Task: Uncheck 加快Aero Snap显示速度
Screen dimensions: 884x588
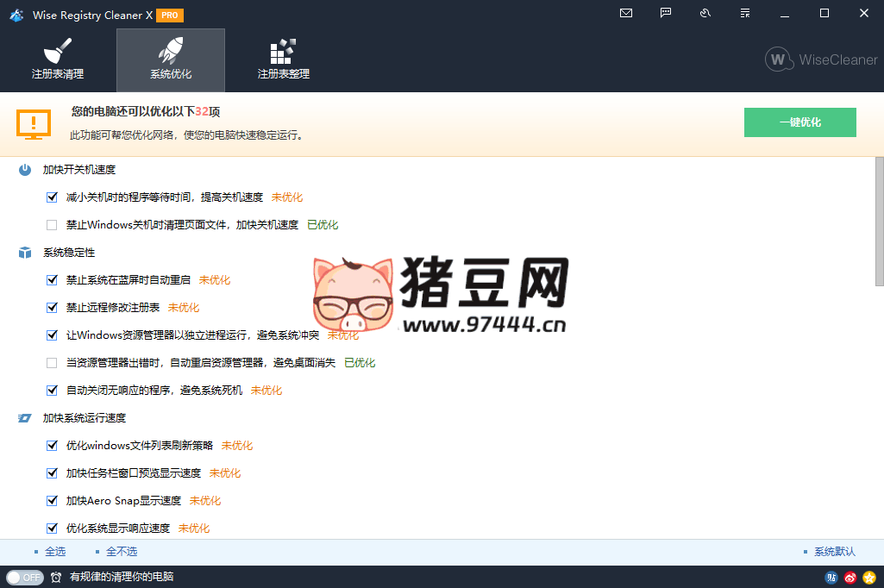Action: tap(52, 500)
